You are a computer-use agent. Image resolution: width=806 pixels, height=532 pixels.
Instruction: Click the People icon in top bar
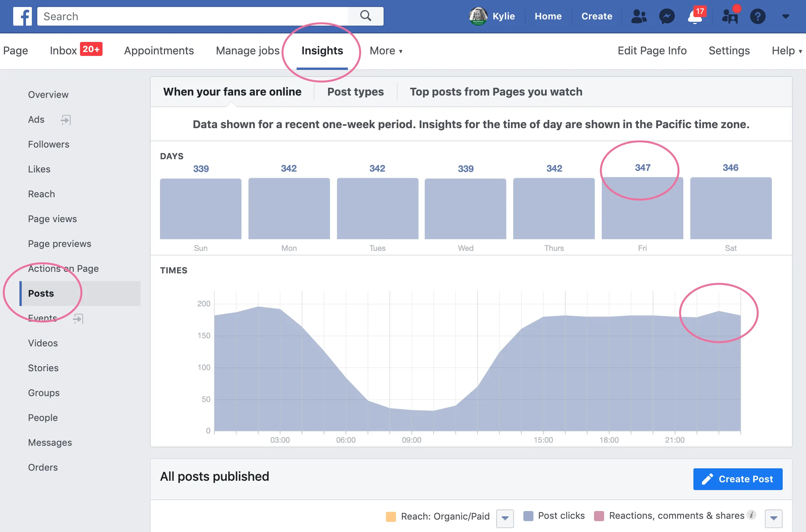pos(639,16)
